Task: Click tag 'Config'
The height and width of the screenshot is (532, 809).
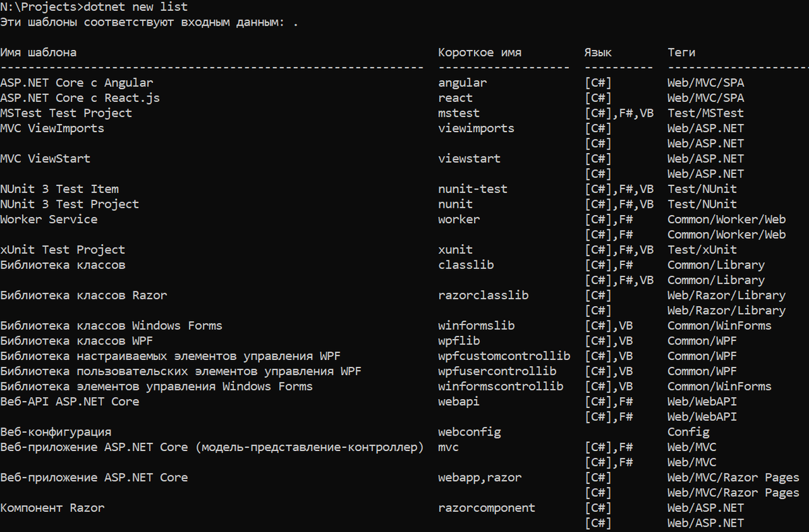Action: click(x=688, y=432)
